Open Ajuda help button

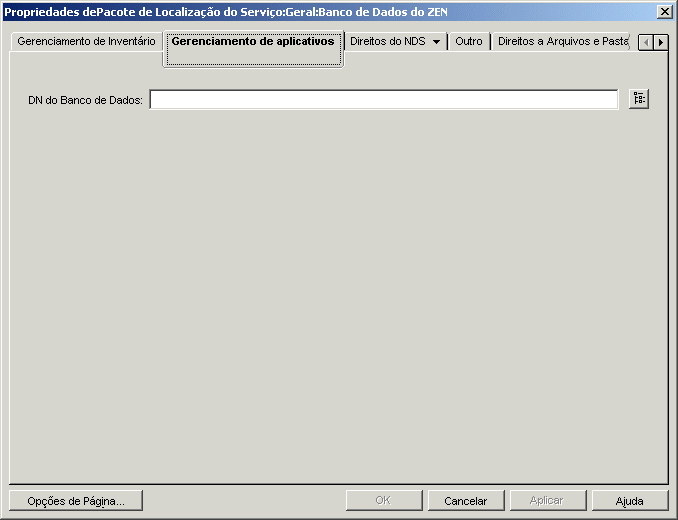pyautogui.click(x=630, y=501)
